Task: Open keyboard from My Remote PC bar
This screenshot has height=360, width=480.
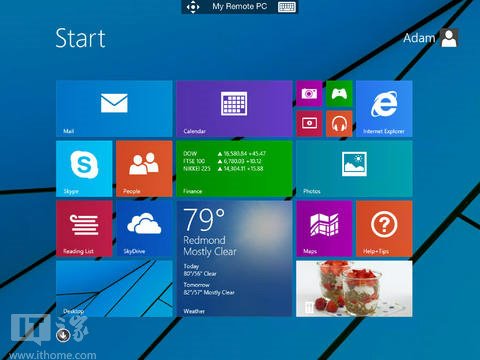Action: (287, 7)
